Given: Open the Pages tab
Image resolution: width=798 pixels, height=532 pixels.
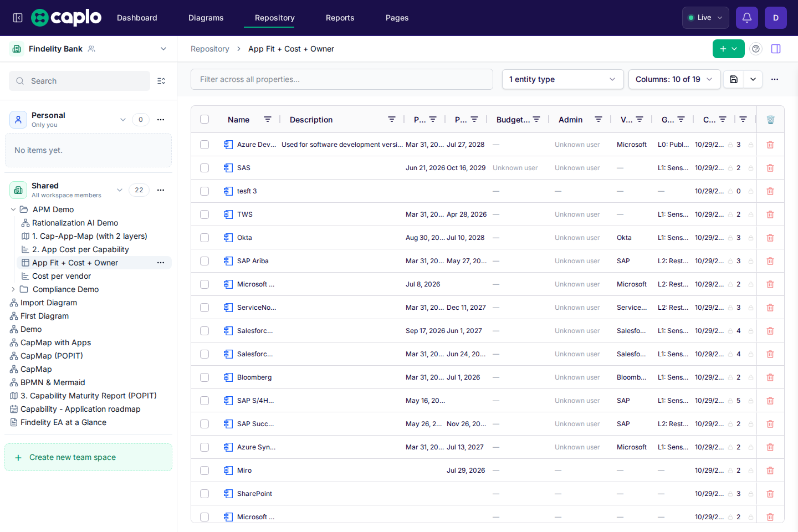Looking at the screenshot, I should pyautogui.click(x=397, y=18).
